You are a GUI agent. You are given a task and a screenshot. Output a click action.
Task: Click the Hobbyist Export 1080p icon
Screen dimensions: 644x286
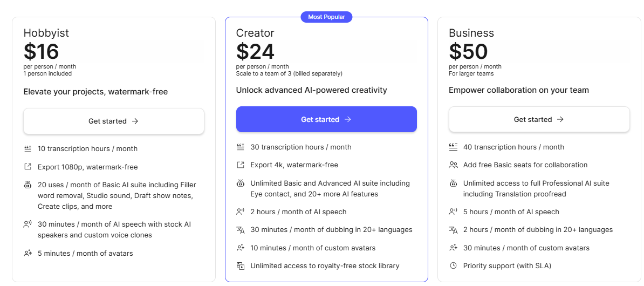click(28, 167)
